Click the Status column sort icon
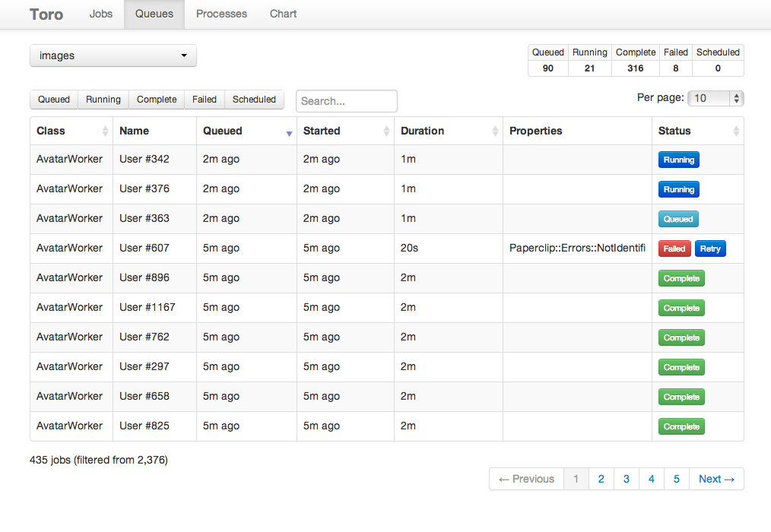The image size is (771, 532). (736, 131)
